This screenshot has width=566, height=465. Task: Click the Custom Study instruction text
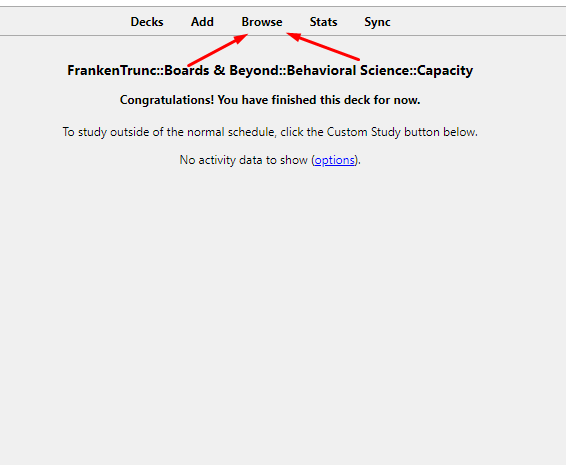coord(270,132)
